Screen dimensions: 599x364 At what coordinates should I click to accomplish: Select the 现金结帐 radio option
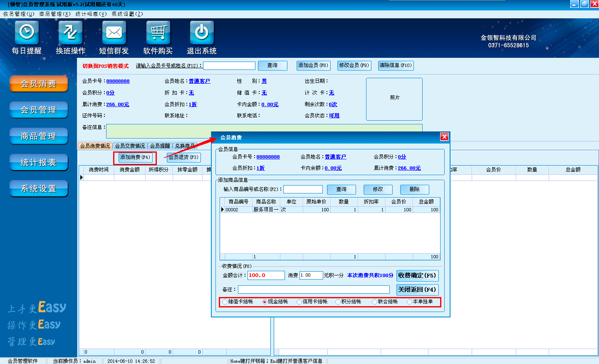pyautogui.click(x=275, y=302)
